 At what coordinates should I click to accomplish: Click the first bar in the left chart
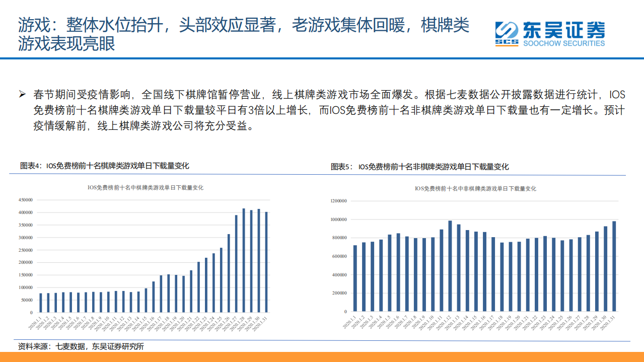click(x=41, y=303)
